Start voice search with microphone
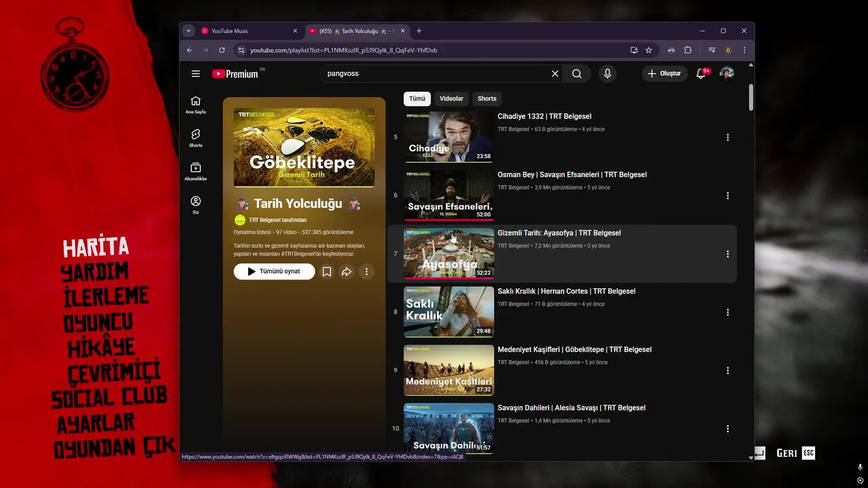868x488 pixels. (608, 74)
